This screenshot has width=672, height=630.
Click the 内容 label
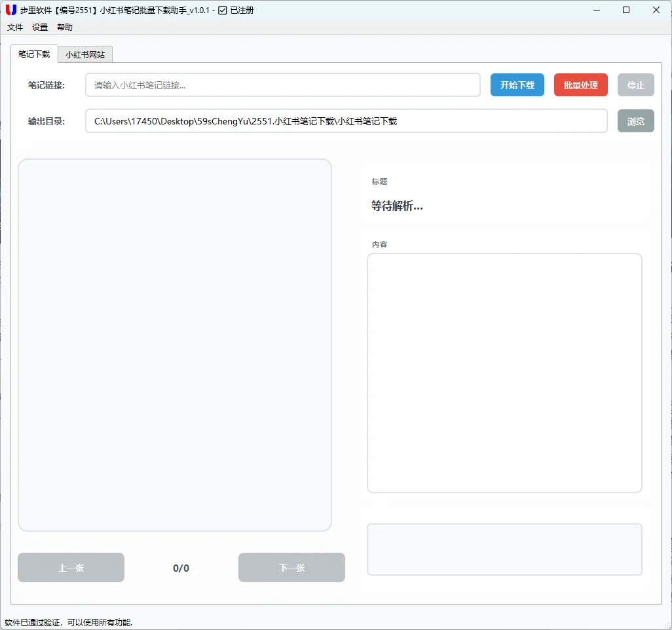coord(379,244)
